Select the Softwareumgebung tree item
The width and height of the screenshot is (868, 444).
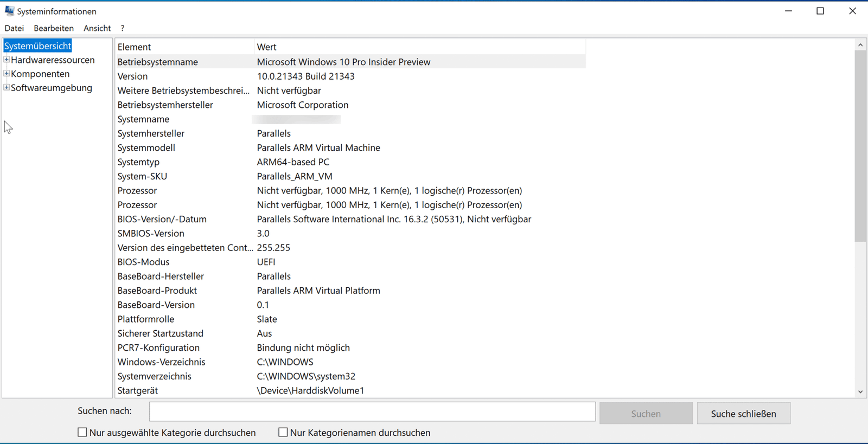click(x=52, y=88)
